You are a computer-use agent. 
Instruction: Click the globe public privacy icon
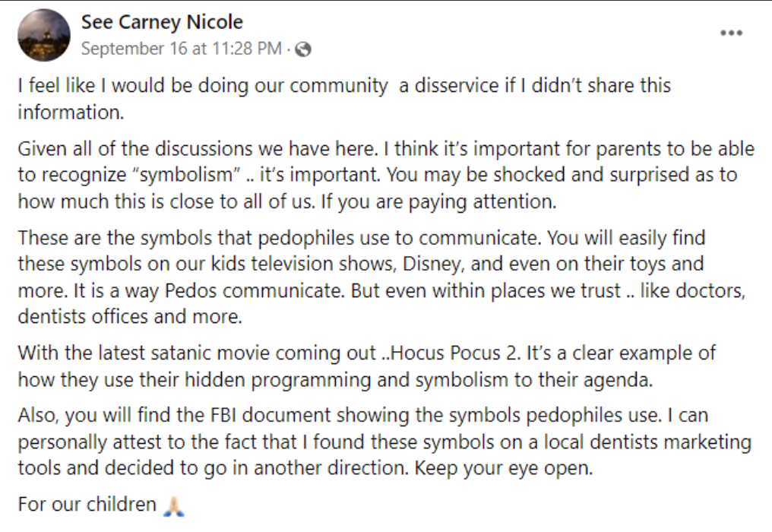point(302,49)
